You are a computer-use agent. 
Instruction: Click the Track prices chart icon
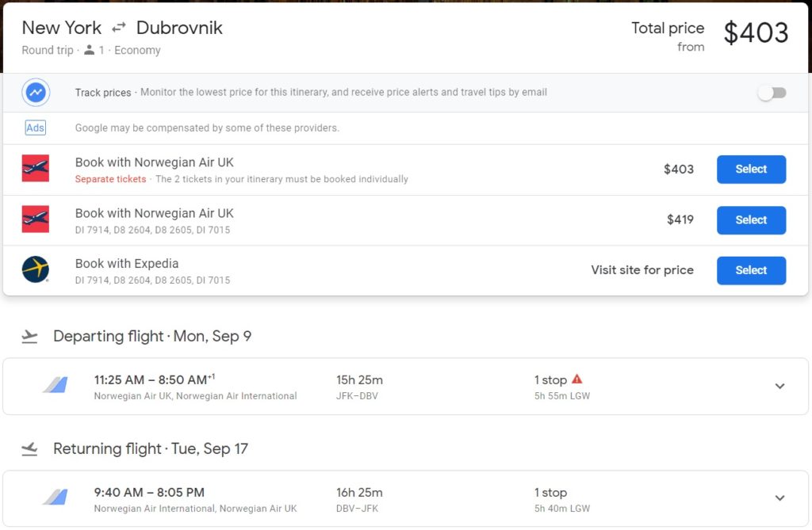pos(36,93)
